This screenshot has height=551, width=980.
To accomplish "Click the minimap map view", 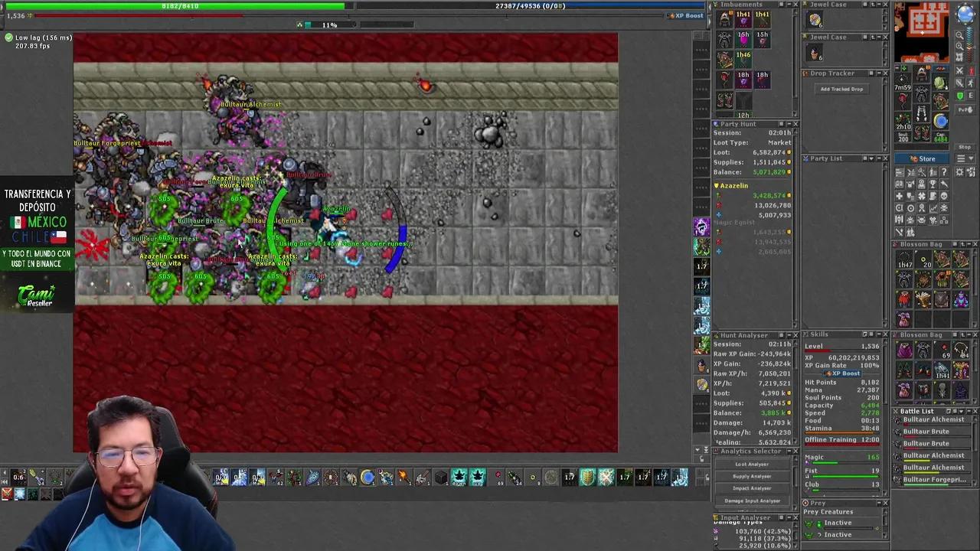I will 923,31.
